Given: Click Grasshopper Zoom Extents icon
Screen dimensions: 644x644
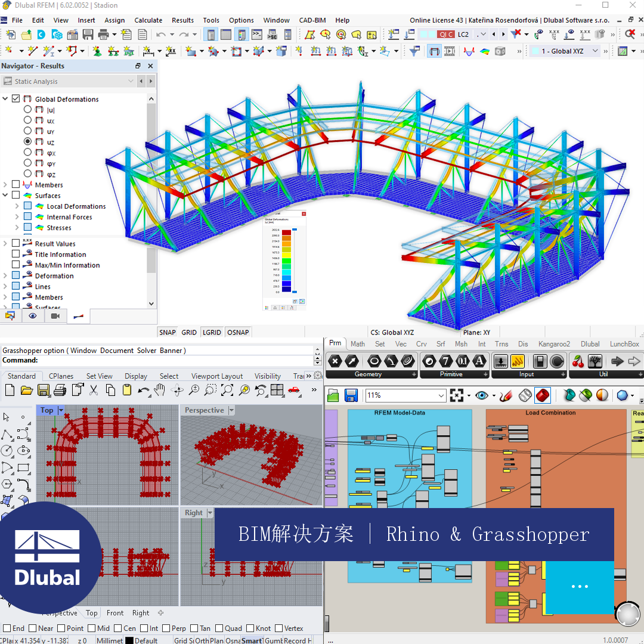Looking at the screenshot, I should 456,395.
